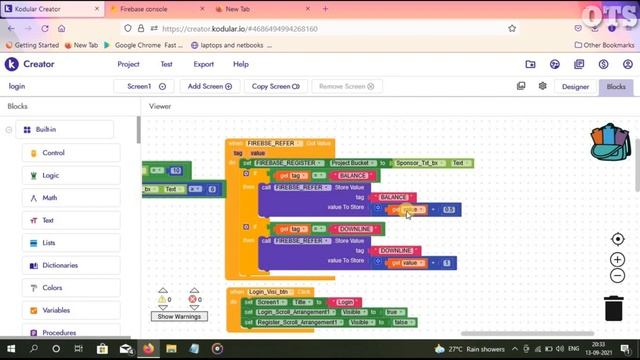The width and height of the screenshot is (640, 360).
Task: Open the Colors blocks category
Action: pos(71,288)
